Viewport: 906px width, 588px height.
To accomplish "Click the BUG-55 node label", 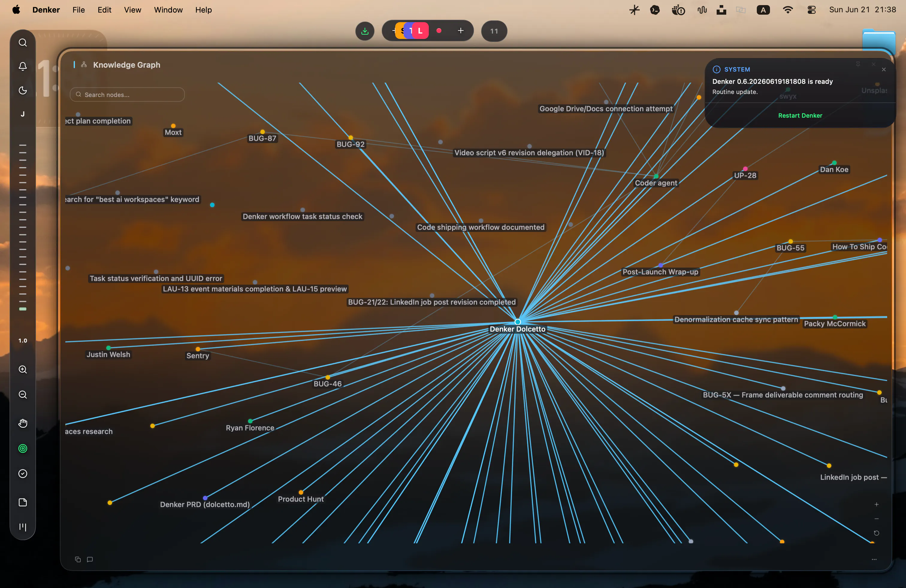I will click(x=790, y=248).
